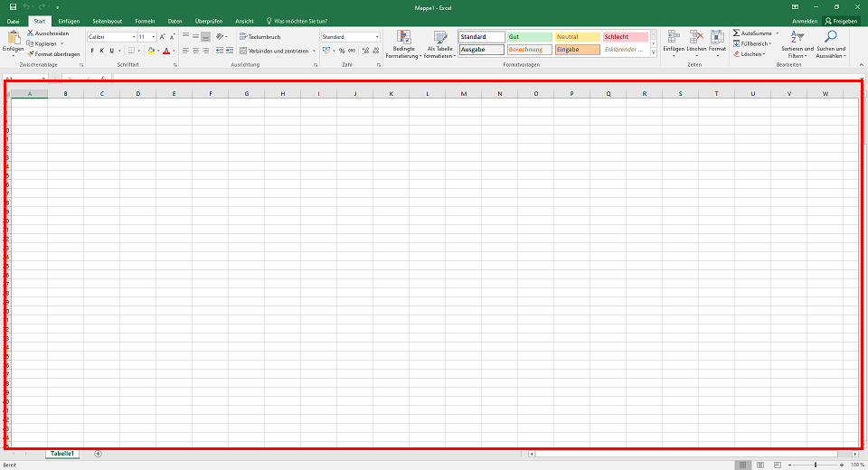868x470 pixels.
Task: Switch to Normal view in status bar
Action: pyautogui.click(x=743, y=465)
